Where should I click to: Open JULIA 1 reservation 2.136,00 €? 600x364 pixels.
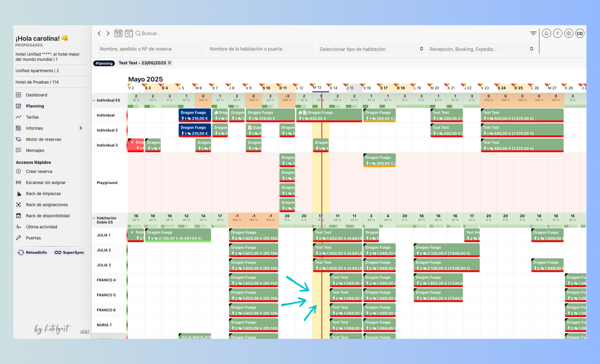(x=178, y=235)
